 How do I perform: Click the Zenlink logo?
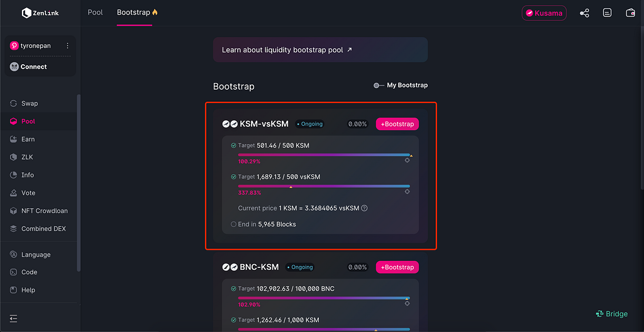tap(40, 13)
